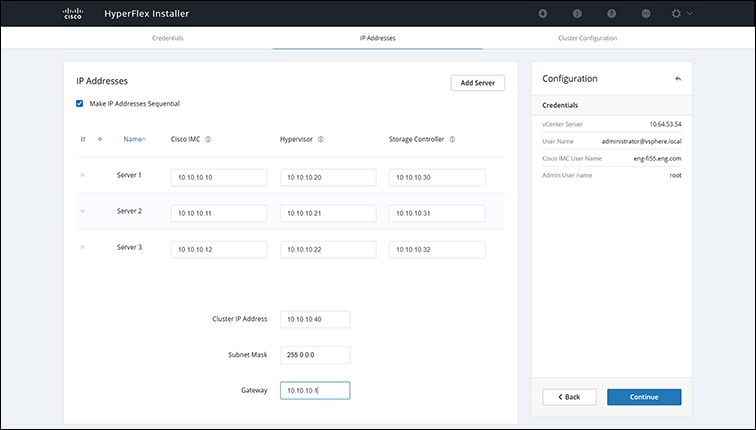Viewport: 756px width, 430px height.
Task: Click the Storage Controller info icon
Action: tap(452, 139)
